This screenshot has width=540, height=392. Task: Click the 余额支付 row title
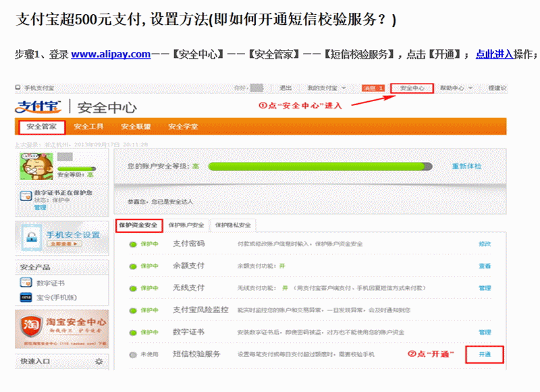(189, 266)
